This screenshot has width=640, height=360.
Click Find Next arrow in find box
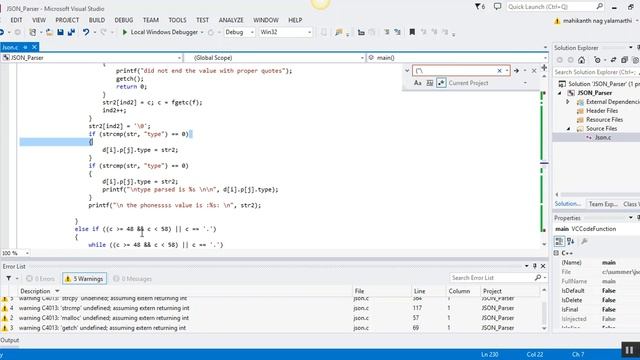pyautogui.click(x=516, y=71)
